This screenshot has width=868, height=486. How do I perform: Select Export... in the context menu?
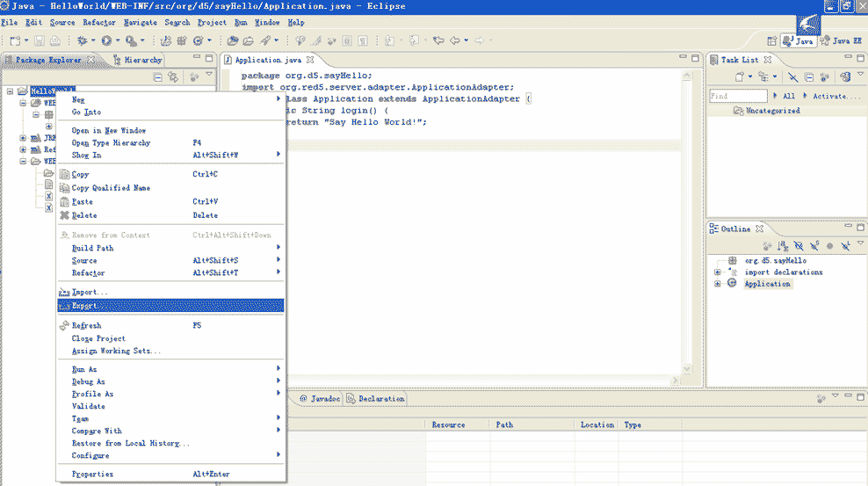(171, 306)
